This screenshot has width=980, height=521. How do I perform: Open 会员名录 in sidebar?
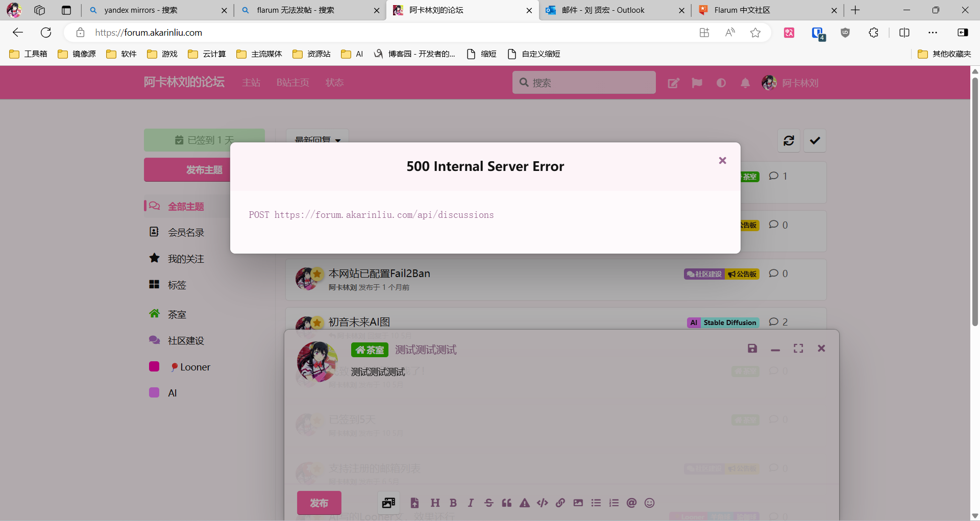click(186, 233)
